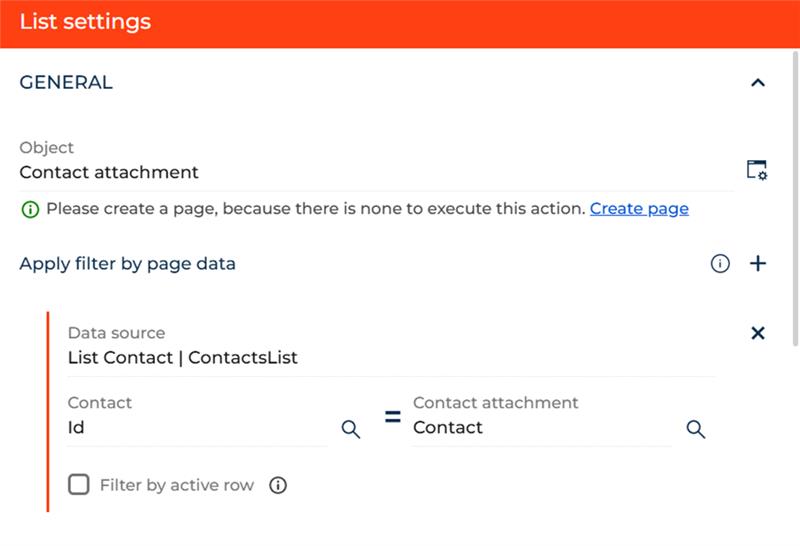Screen dimensions: 800x546
Task: Follow the Create page link
Action: click(638, 209)
